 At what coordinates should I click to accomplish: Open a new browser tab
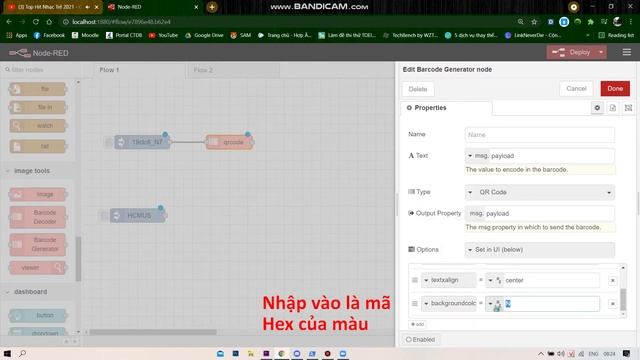[x=212, y=7]
